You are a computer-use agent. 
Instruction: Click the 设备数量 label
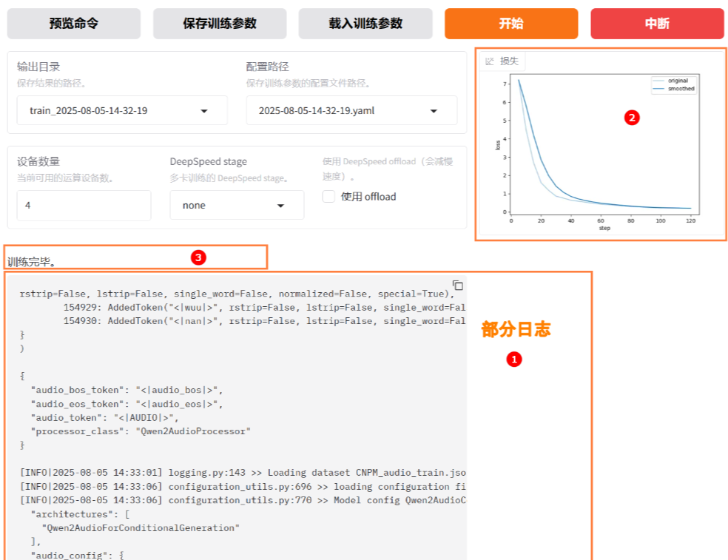(38, 161)
